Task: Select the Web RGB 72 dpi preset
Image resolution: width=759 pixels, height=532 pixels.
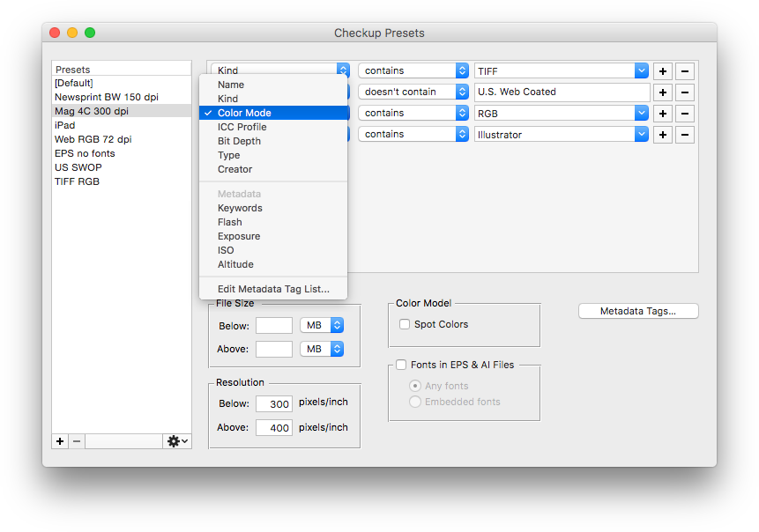Action: pyautogui.click(x=122, y=139)
